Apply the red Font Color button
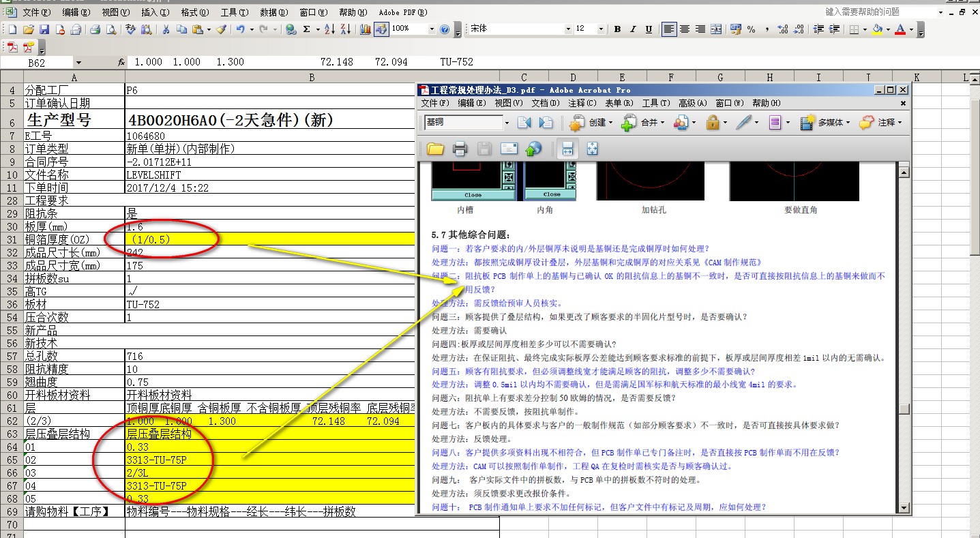The height and width of the screenshot is (538, 980). click(x=900, y=29)
